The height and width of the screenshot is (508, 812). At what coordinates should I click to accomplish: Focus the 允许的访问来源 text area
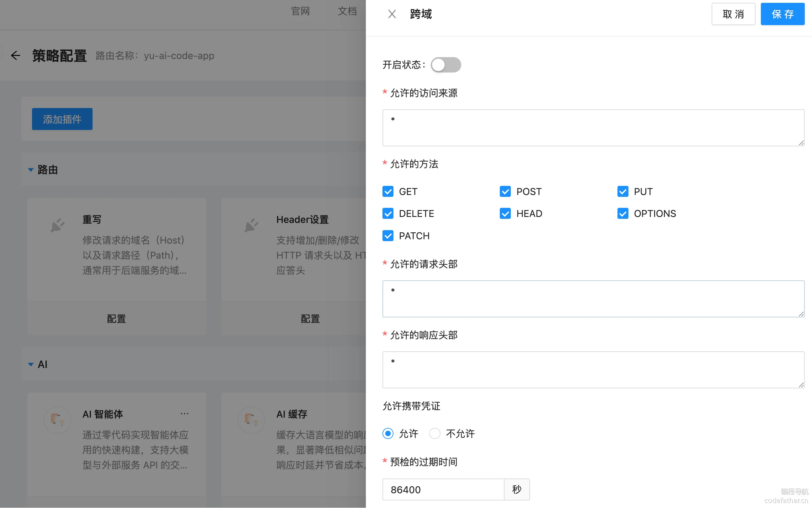(x=593, y=128)
